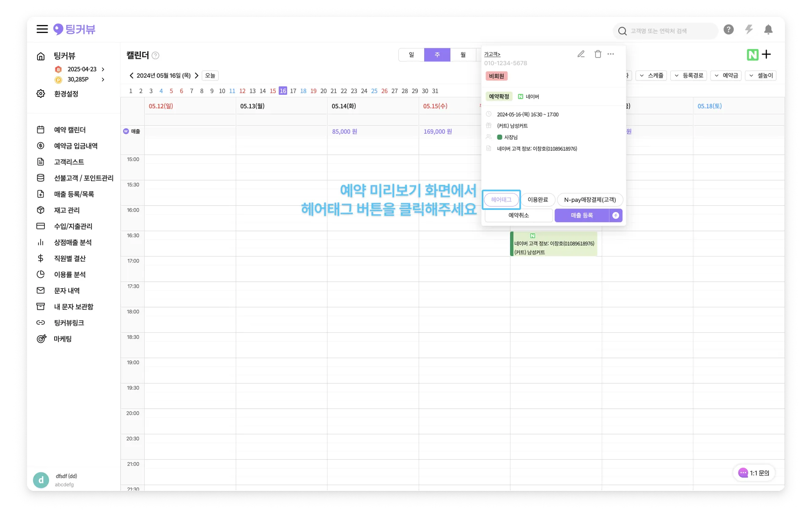Click the notification bell icon
This screenshot has width=812, height=510.
coord(768,30)
